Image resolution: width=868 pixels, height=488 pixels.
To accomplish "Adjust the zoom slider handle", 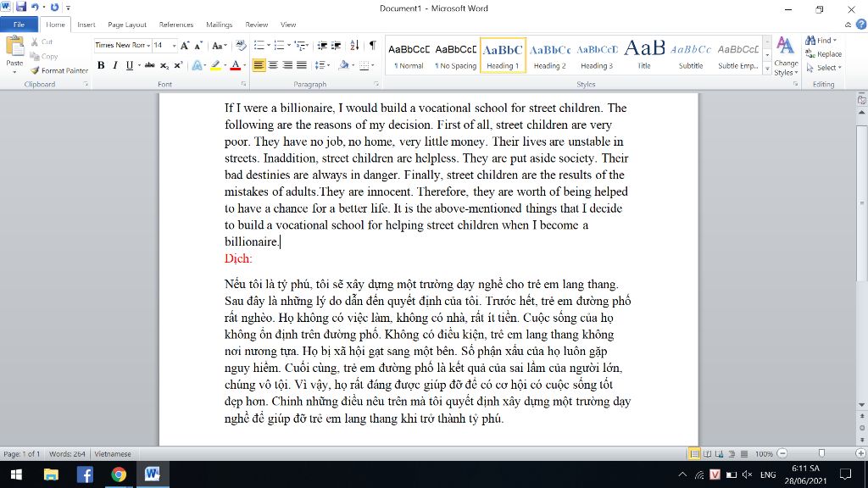I will (821, 454).
